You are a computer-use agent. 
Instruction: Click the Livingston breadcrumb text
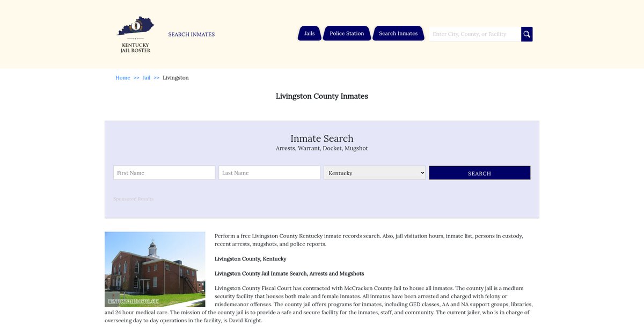[x=175, y=78]
